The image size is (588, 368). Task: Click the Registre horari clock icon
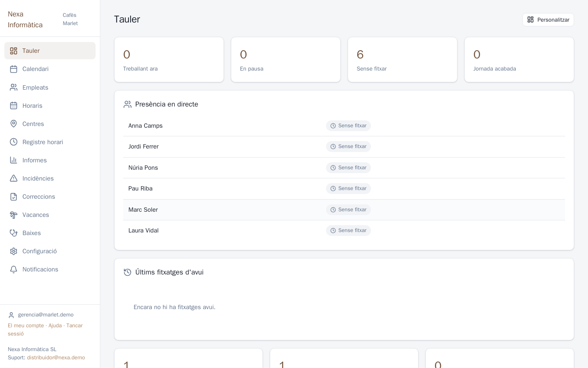pos(14,142)
